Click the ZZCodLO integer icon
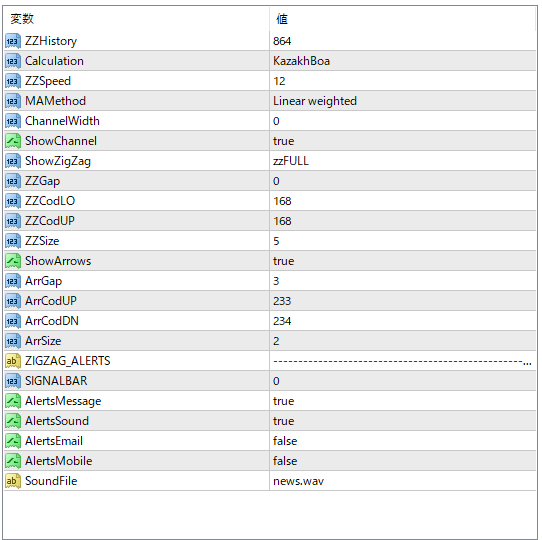The height and width of the screenshot is (540, 542). (13, 201)
